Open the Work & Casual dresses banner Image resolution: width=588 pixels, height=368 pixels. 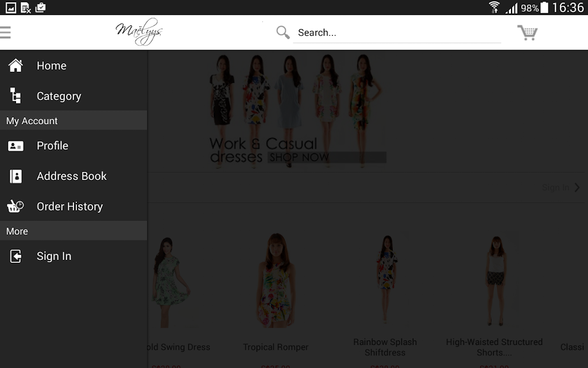(297, 111)
